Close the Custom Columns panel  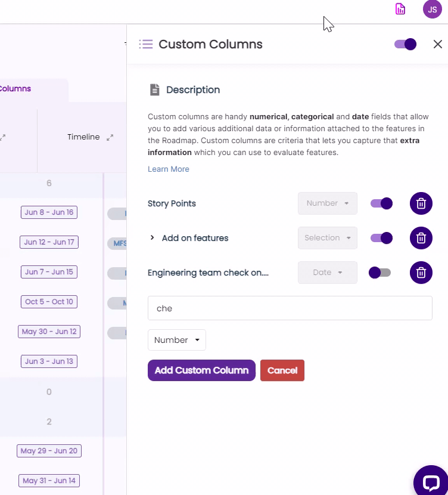(438, 44)
